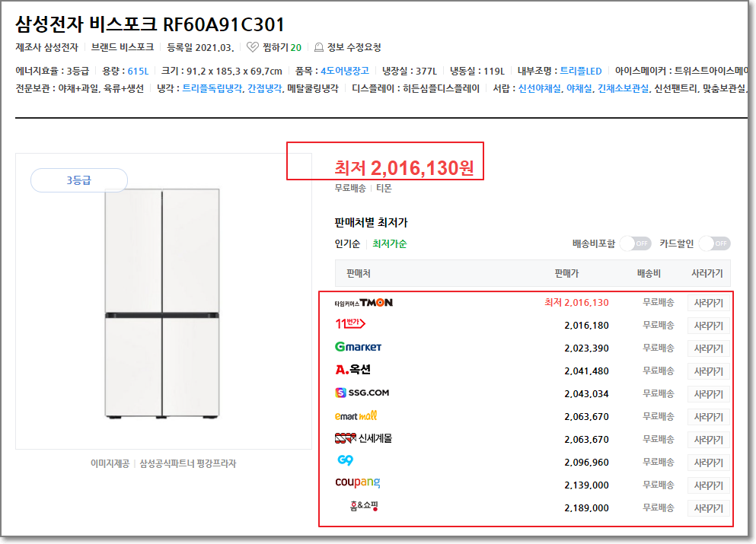Viewport: 756px width, 544px height.
Task: Click the refrigerator product image
Action: (x=162, y=304)
